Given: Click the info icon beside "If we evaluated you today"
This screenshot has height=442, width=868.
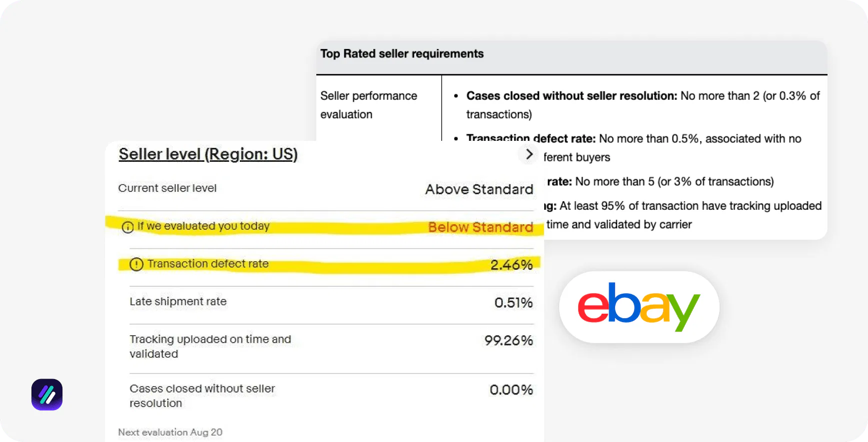Looking at the screenshot, I should (128, 227).
